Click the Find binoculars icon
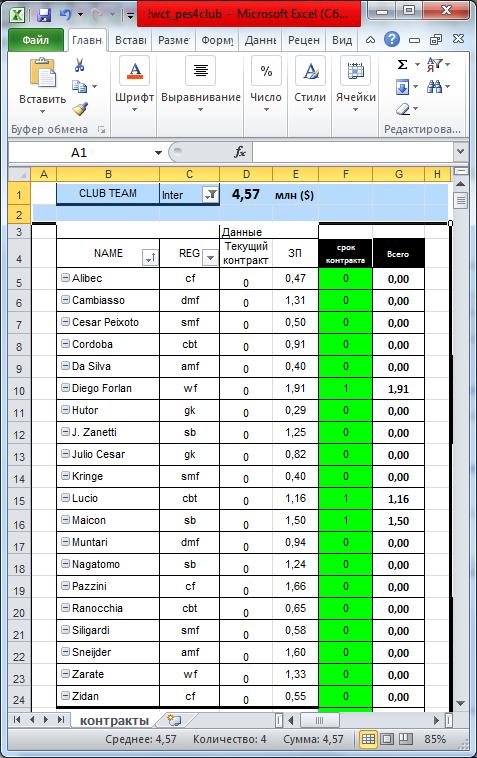Viewport: 477px width, 758px height. click(x=434, y=87)
